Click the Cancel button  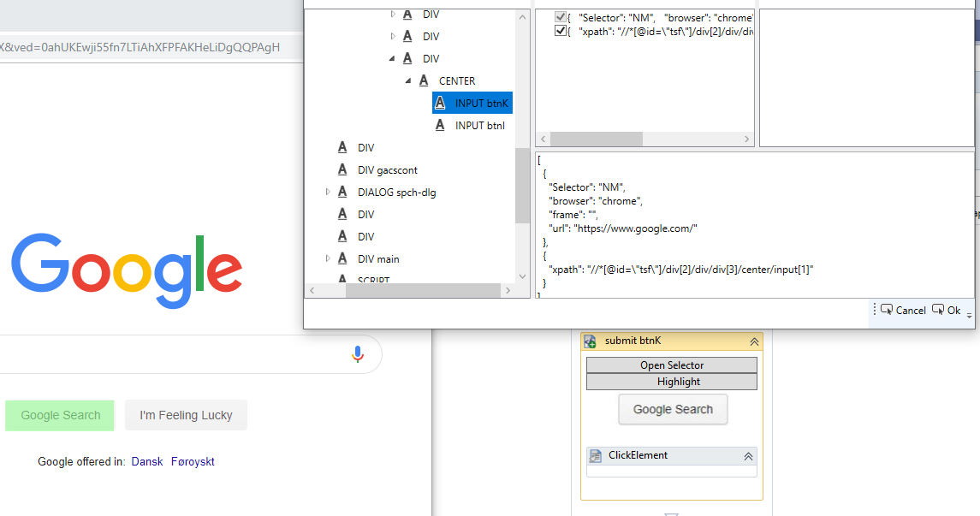click(903, 311)
